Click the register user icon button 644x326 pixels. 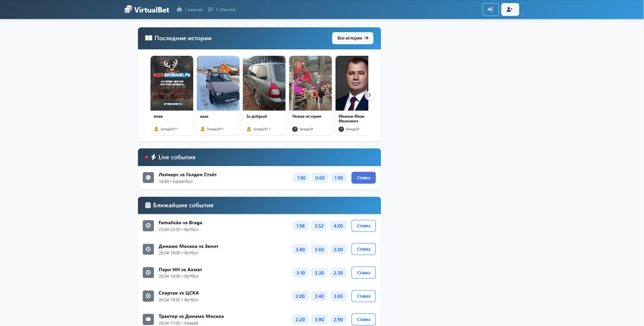tap(510, 10)
